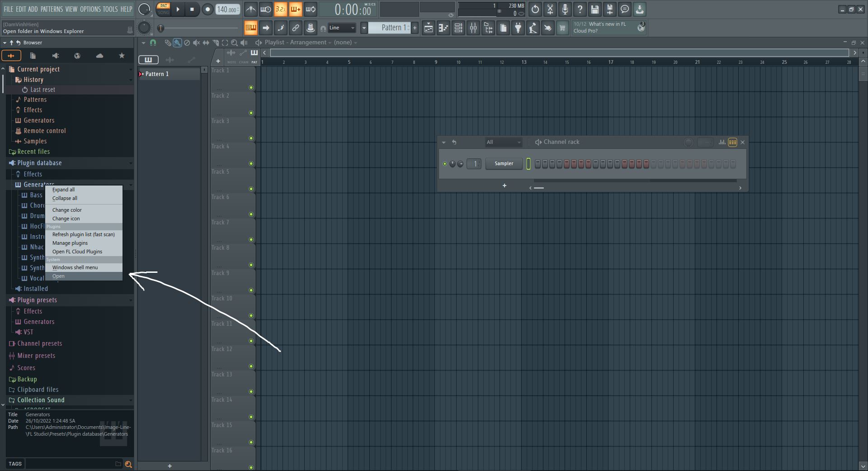The image size is (868, 471).
Task: Click the save project icon
Action: [x=595, y=9]
